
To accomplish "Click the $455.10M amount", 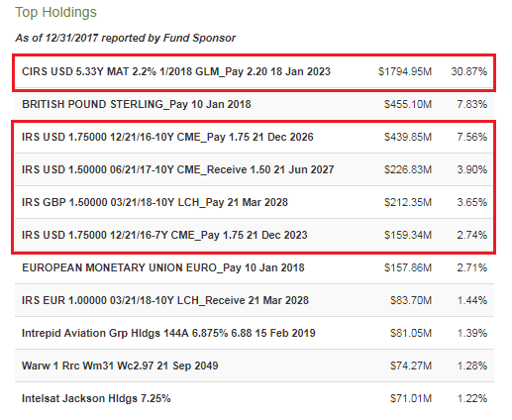I will point(408,104).
